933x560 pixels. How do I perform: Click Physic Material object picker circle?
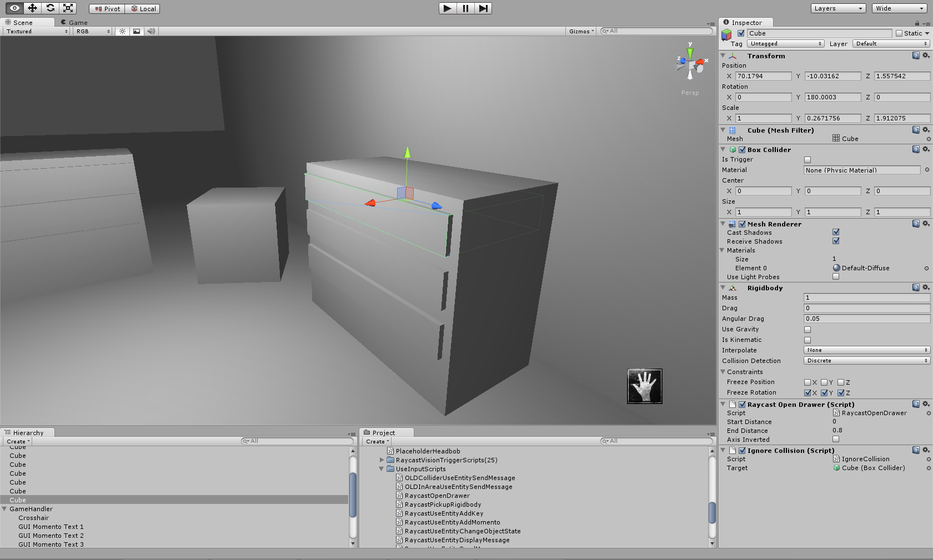(927, 170)
